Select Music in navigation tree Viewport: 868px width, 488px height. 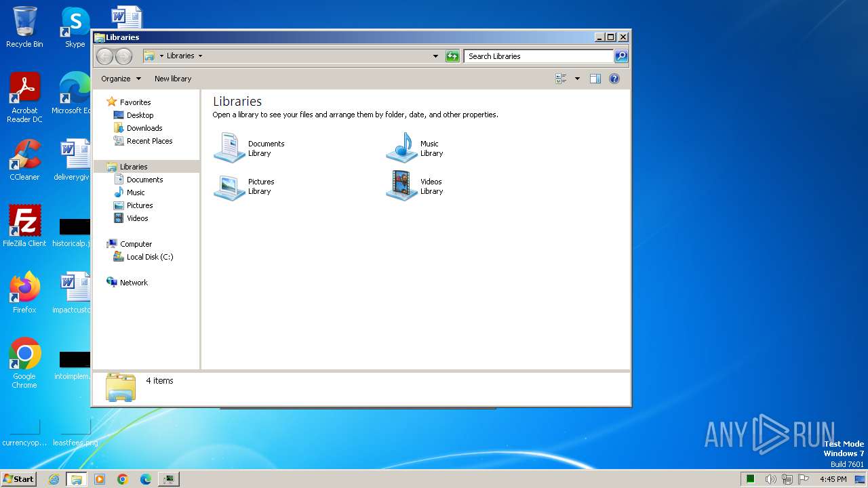(136, 192)
